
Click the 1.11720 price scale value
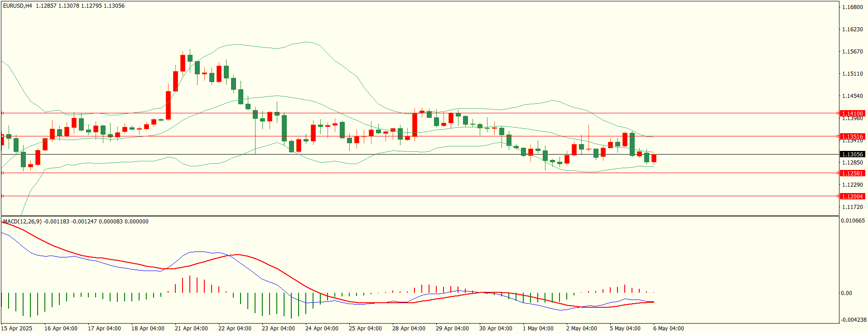[852, 207]
